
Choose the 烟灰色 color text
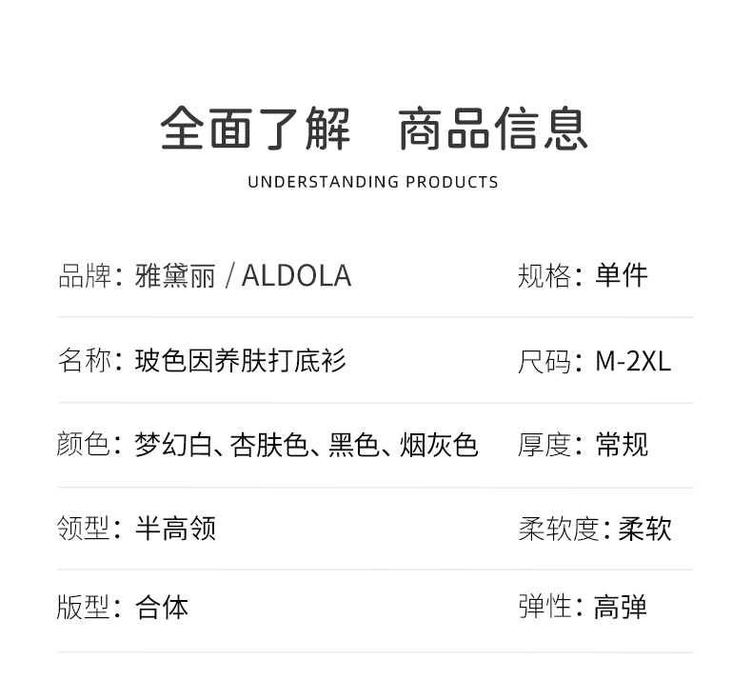point(439,445)
